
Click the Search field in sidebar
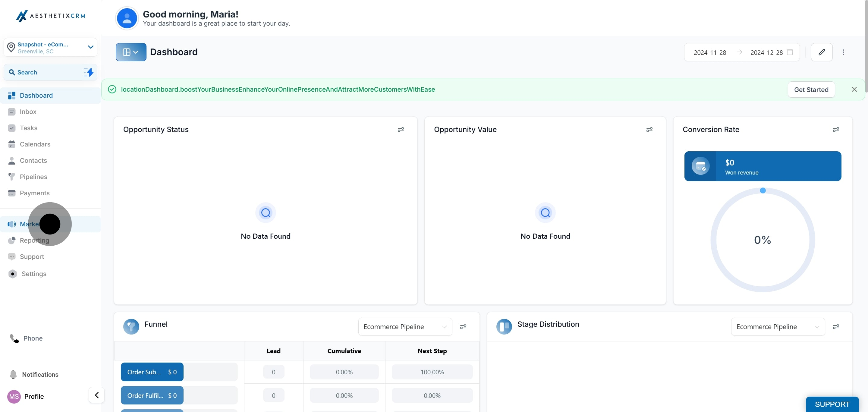51,72
